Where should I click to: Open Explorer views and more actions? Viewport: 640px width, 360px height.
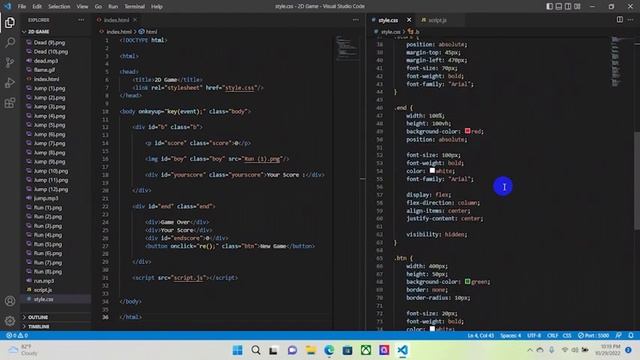(x=81, y=20)
